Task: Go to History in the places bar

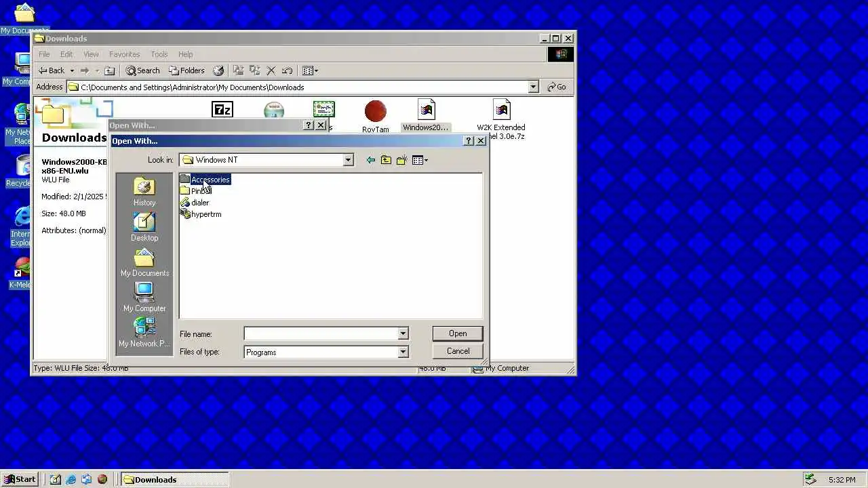Action: click(x=144, y=192)
